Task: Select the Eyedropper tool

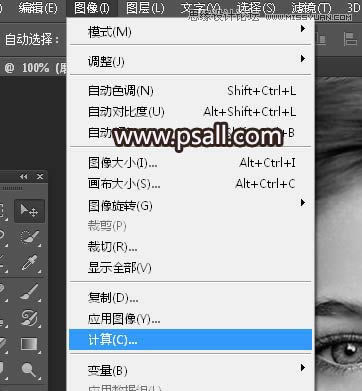Action: pos(29,263)
